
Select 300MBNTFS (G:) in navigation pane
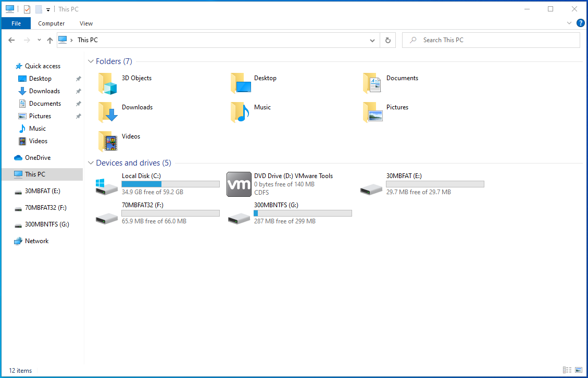tap(47, 224)
